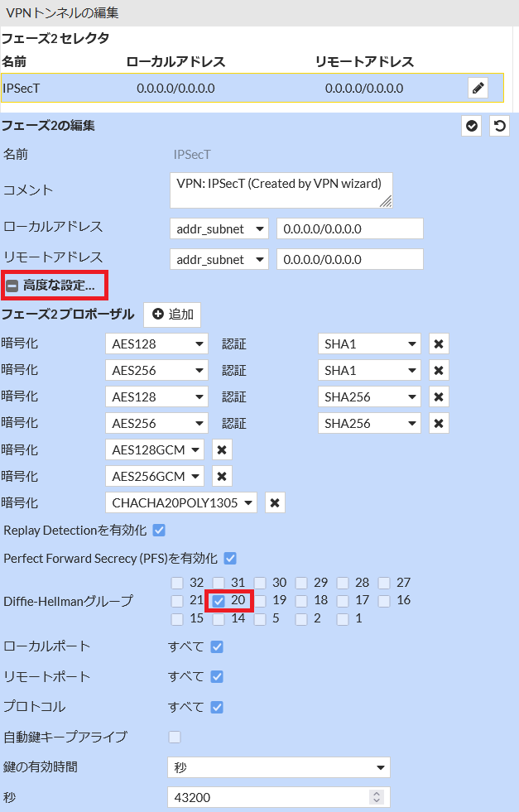The image size is (519, 812).
Task: Open the AES128GCM encryption dropdown
Action: [155, 449]
